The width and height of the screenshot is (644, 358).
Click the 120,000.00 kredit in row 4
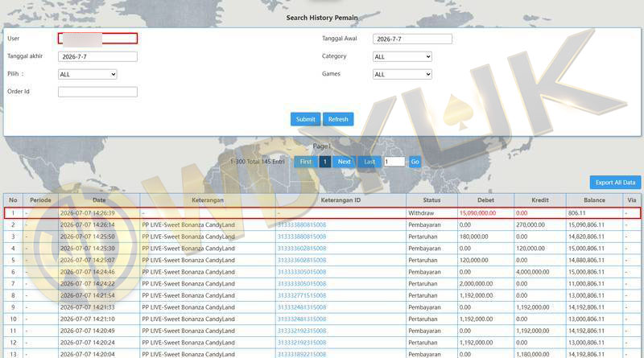point(530,249)
